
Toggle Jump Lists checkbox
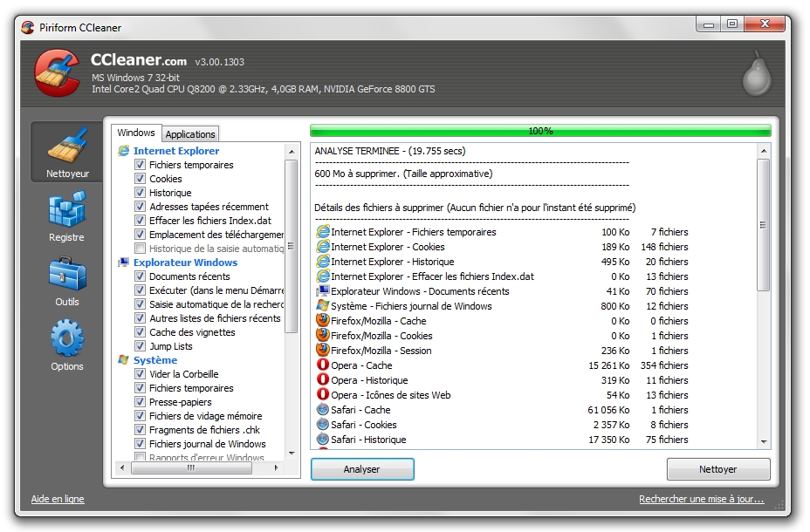[x=140, y=345]
